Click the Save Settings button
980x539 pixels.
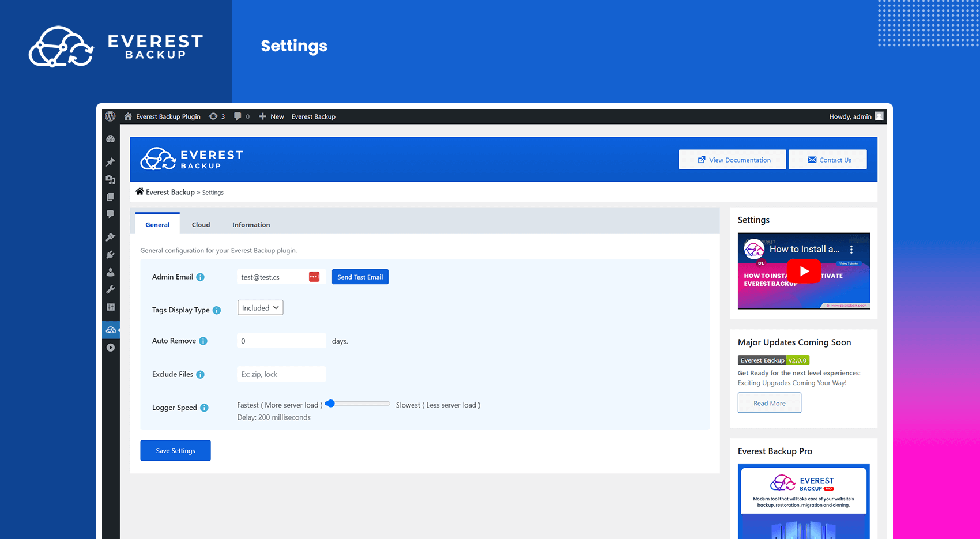click(x=175, y=451)
